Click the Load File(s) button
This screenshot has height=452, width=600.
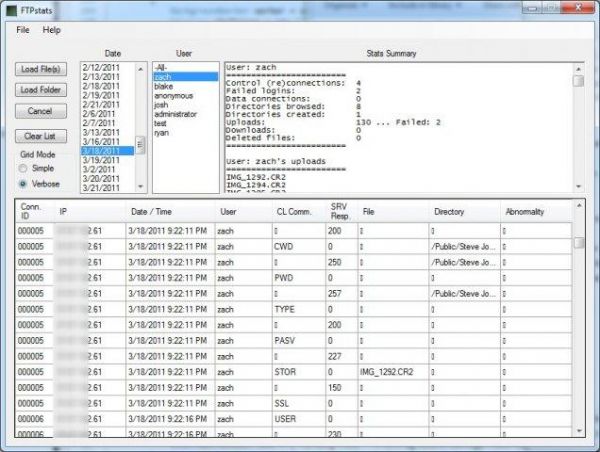39,69
